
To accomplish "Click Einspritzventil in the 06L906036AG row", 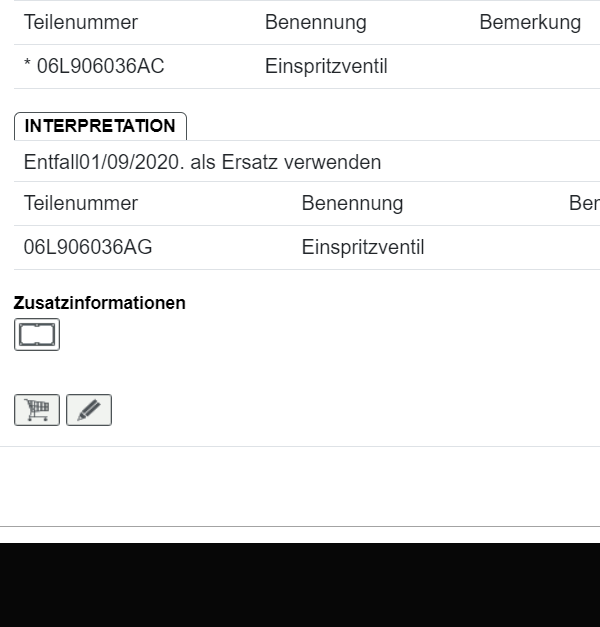I will click(363, 247).
